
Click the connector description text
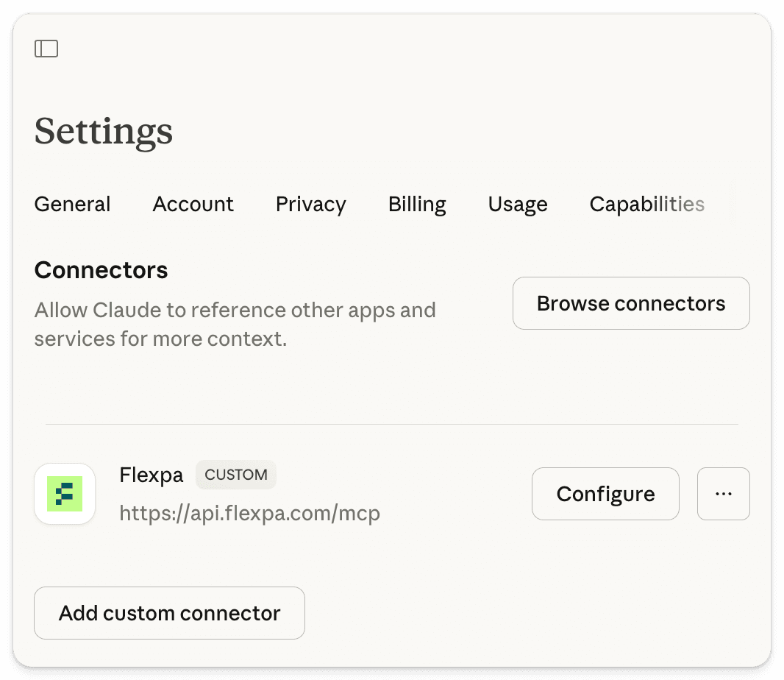click(x=235, y=324)
